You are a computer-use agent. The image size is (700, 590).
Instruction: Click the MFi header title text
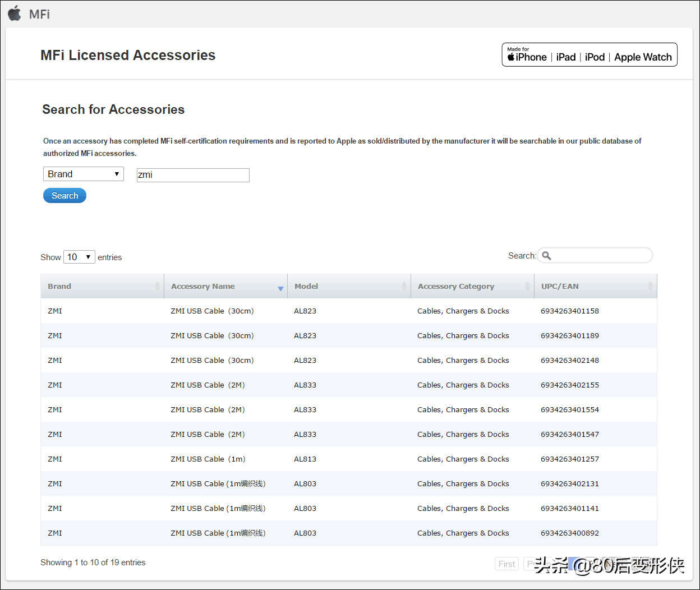pos(39,14)
